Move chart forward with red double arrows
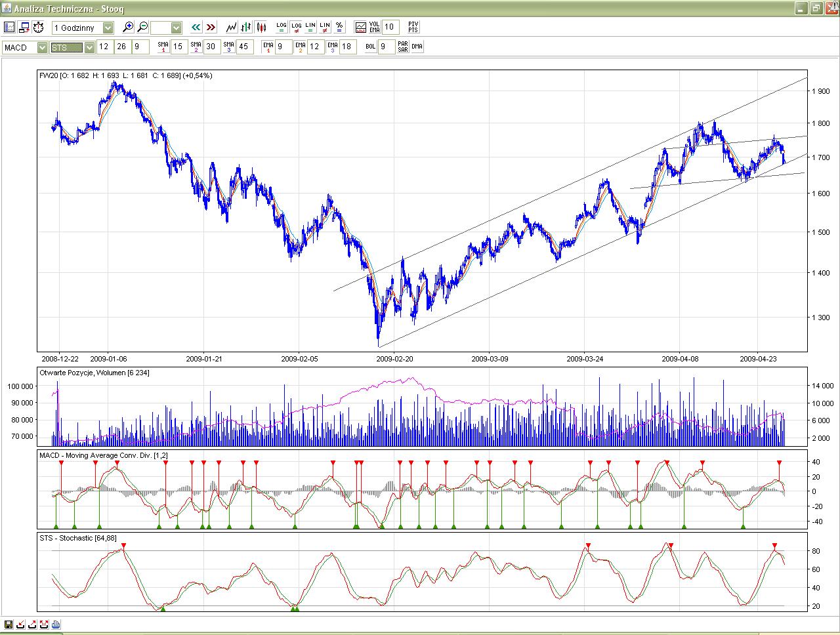This screenshot has width=840, height=635. (211, 28)
